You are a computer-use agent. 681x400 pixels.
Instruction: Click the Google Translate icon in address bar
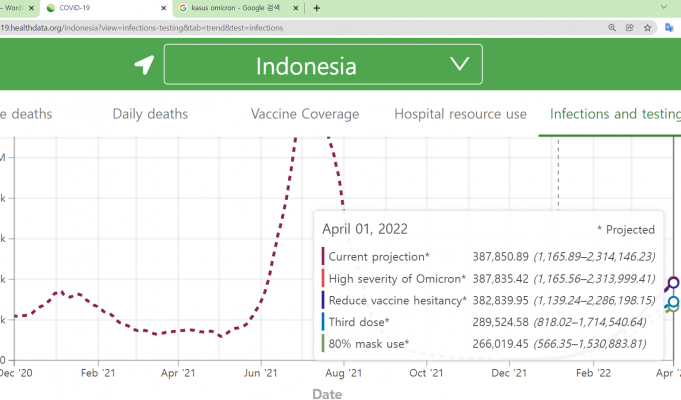(670, 28)
